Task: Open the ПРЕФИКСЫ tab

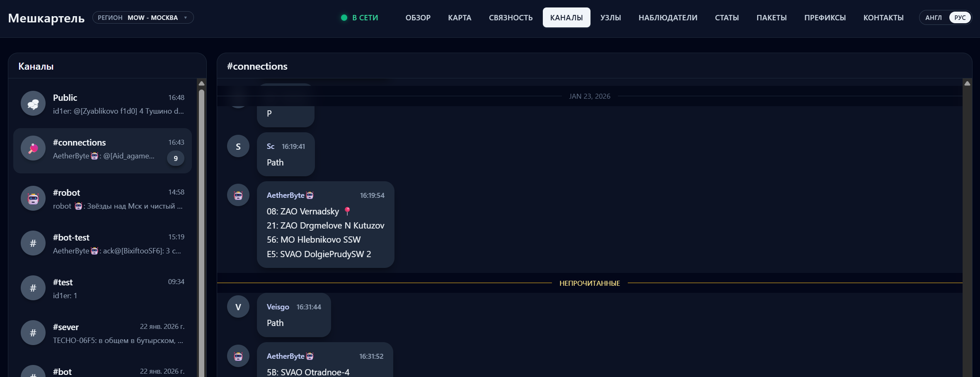Action: [x=825, y=18]
